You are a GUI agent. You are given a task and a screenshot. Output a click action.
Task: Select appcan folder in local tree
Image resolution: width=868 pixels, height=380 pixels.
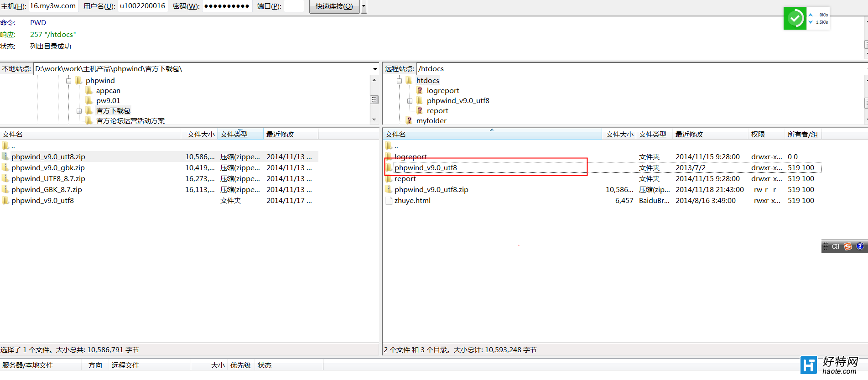(108, 91)
